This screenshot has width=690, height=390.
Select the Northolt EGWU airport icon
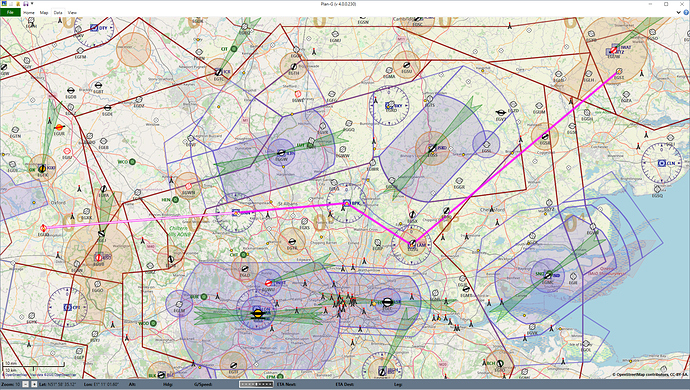(268, 283)
